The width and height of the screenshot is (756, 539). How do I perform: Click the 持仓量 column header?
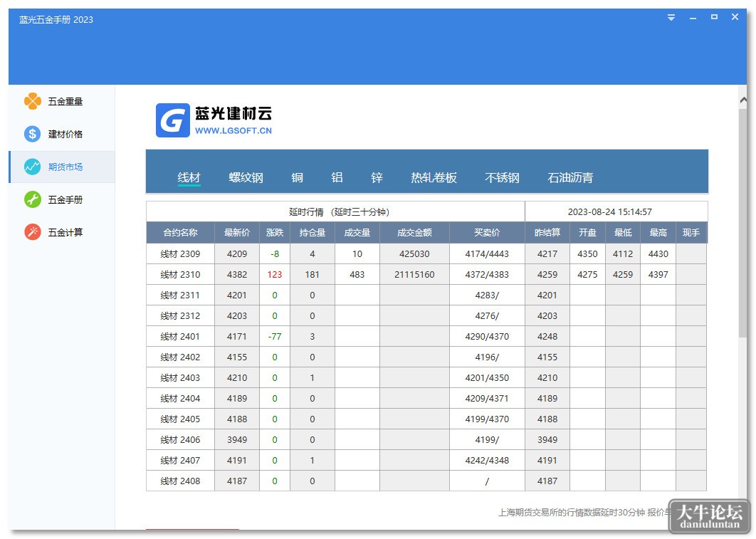coord(313,232)
